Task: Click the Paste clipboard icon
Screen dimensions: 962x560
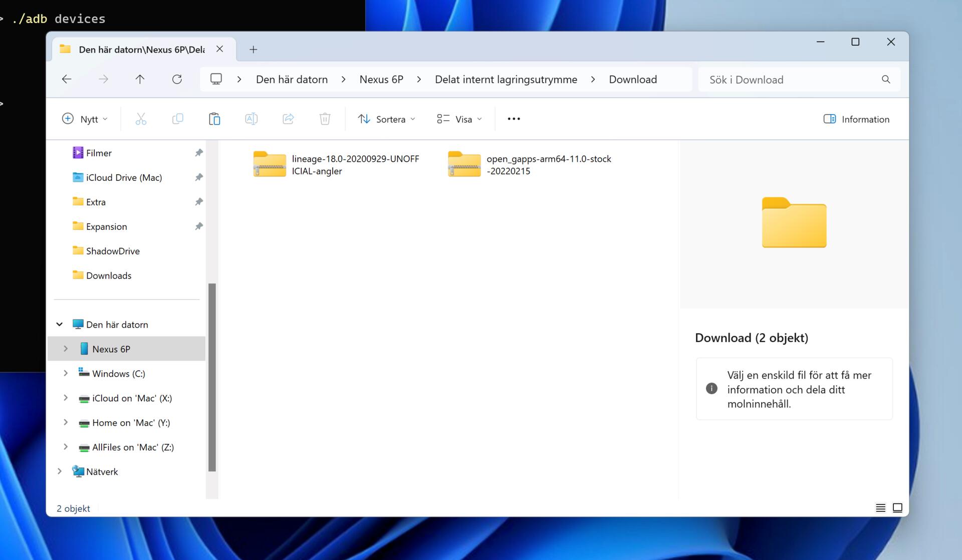Action: pos(214,119)
